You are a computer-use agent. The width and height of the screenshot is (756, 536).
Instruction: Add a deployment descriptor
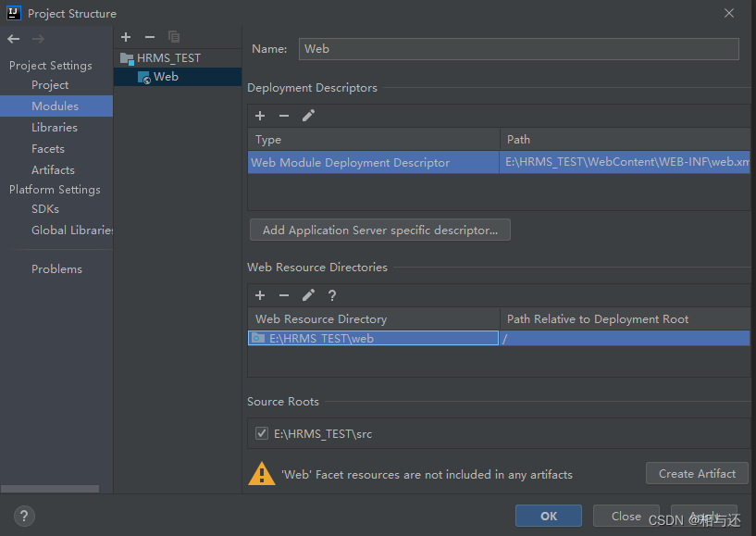click(260, 116)
